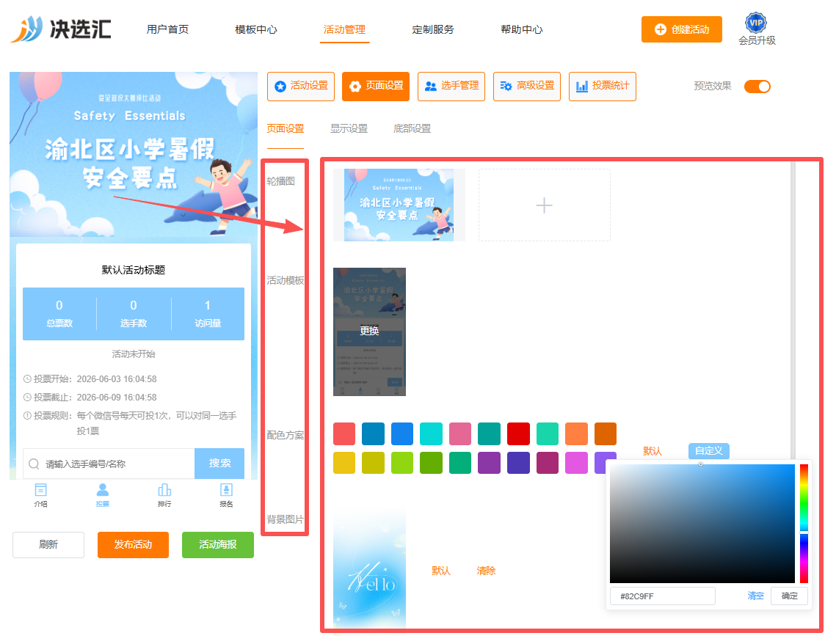Click the search magnifier icon in preview
The width and height of the screenshot is (836, 644).
[x=34, y=464]
